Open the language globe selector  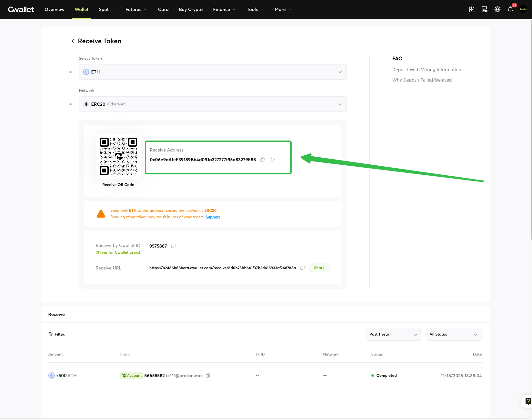(497, 10)
